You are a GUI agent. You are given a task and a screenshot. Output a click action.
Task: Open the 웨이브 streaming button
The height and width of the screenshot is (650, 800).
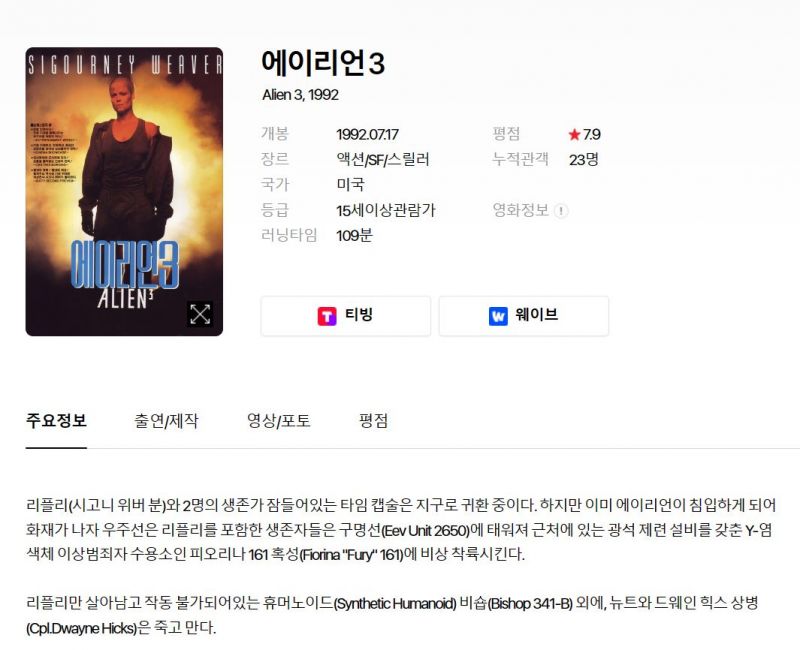(523, 316)
